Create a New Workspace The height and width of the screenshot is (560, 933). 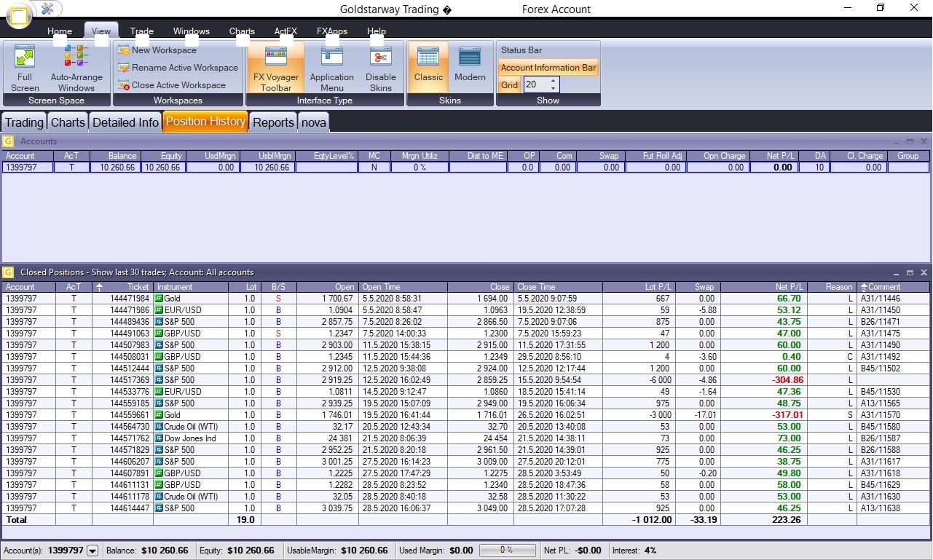(x=157, y=50)
